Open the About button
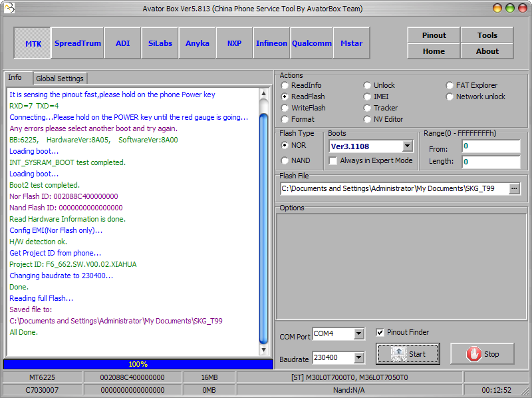 click(x=487, y=51)
